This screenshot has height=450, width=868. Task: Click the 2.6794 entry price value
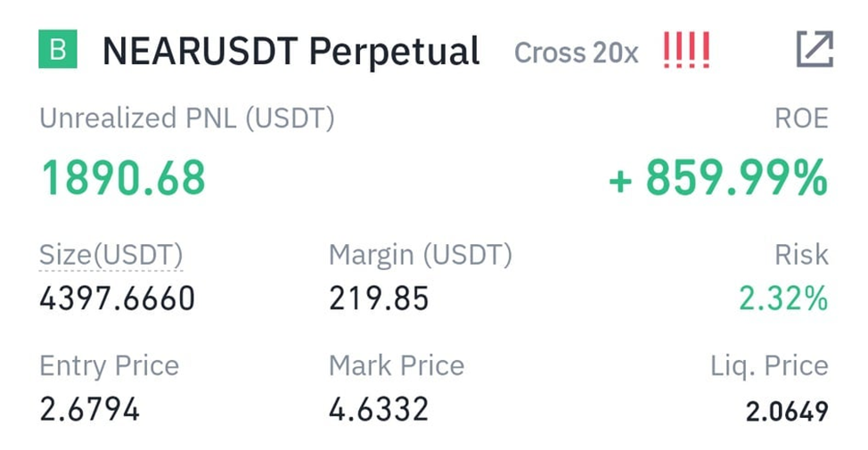point(90,409)
